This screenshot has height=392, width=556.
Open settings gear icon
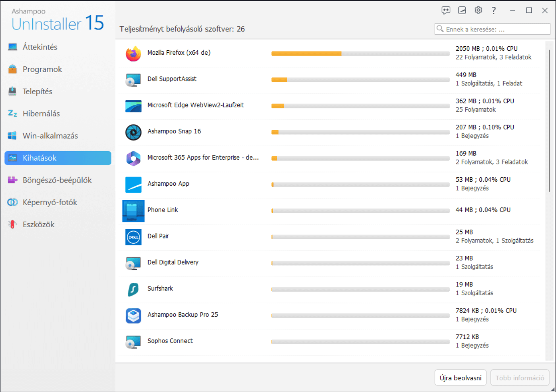coord(478,10)
